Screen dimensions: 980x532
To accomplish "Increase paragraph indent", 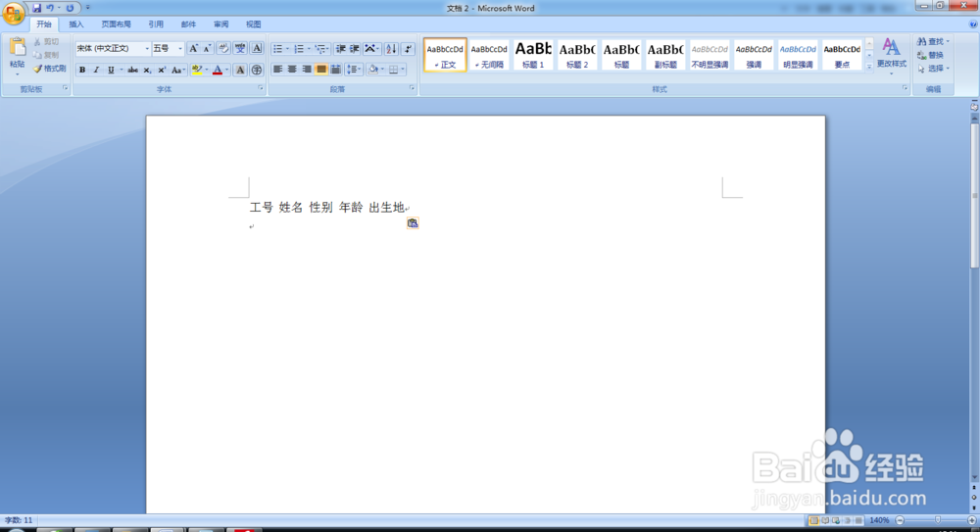I will point(355,48).
